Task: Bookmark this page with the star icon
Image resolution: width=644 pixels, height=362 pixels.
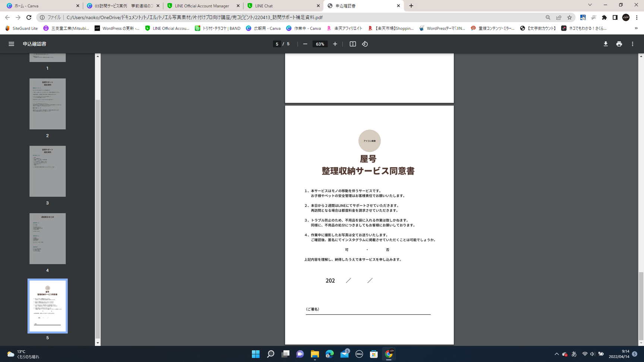Action: [569, 18]
